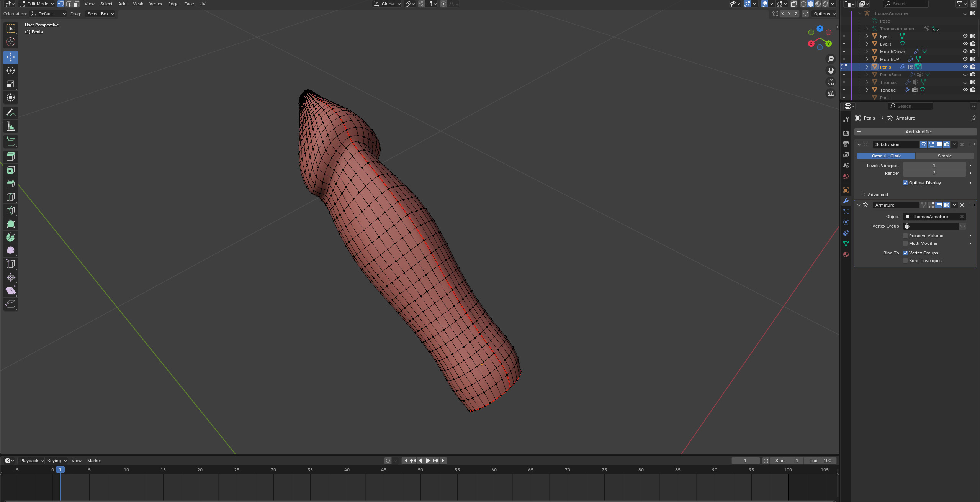The width and height of the screenshot is (980, 502).
Task: Select the Measure tool
Action: (x=11, y=126)
